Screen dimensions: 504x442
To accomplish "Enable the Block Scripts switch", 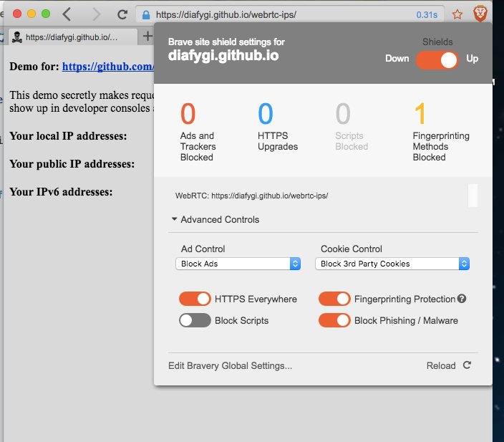I will pos(195,320).
